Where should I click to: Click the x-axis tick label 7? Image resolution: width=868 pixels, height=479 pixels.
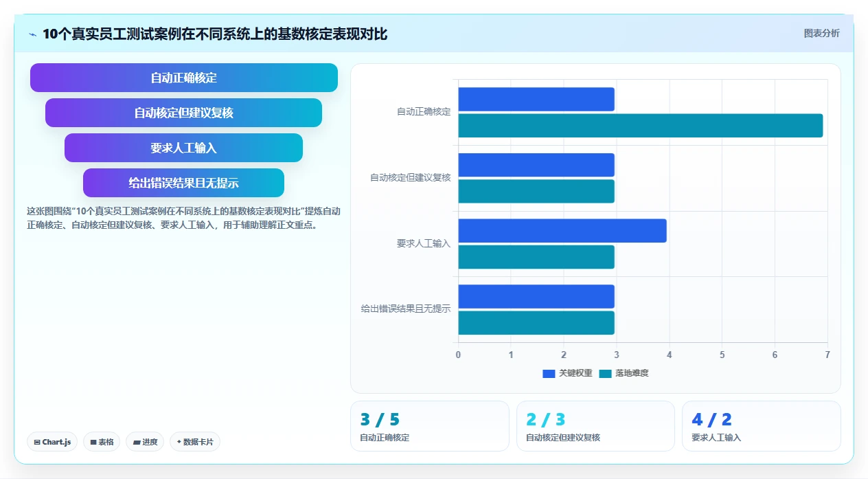(827, 355)
